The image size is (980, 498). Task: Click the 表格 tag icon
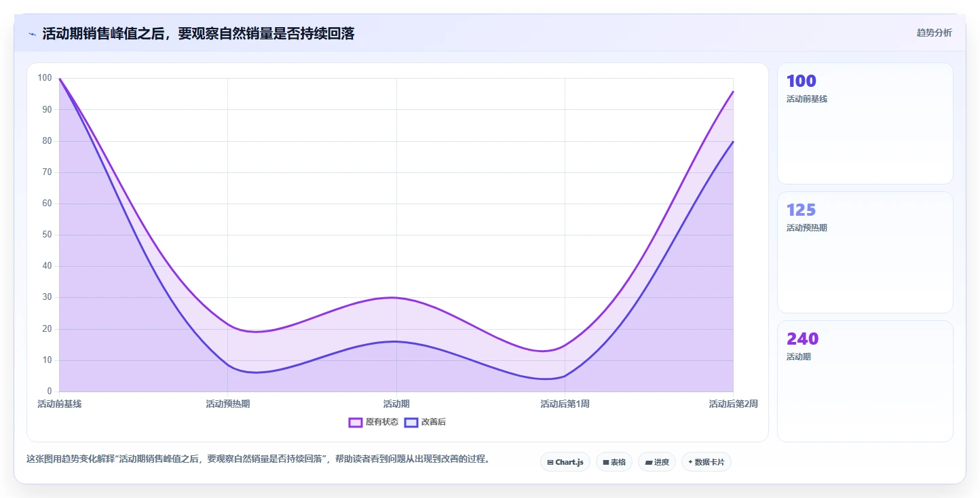[605, 462]
